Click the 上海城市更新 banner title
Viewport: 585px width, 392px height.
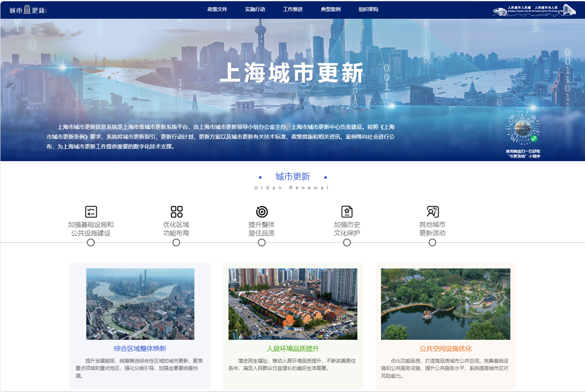pos(292,72)
